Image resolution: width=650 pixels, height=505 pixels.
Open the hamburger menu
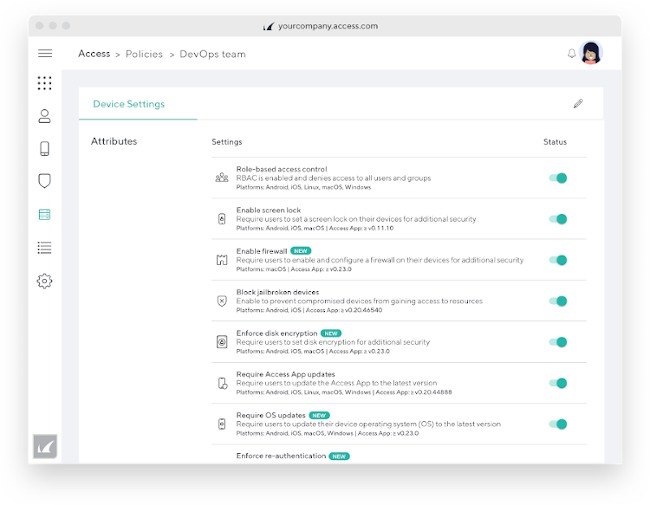click(45, 53)
